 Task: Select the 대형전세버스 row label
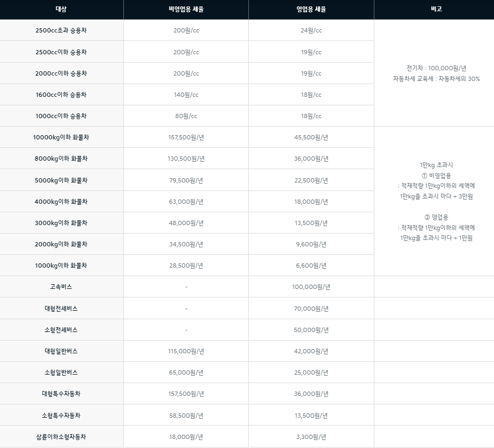coord(62,308)
